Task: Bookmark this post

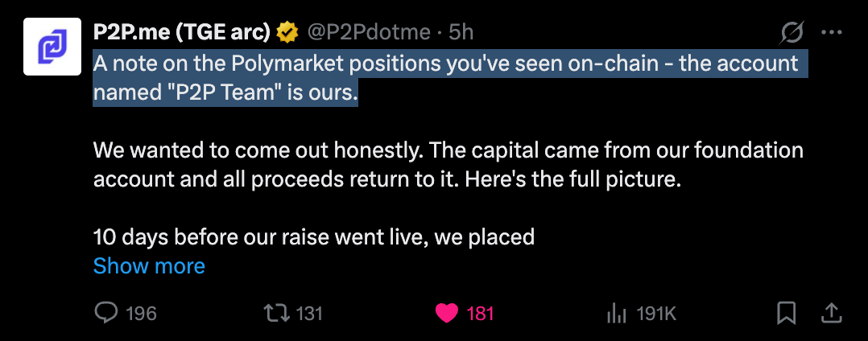Action: pyautogui.click(x=787, y=313)
